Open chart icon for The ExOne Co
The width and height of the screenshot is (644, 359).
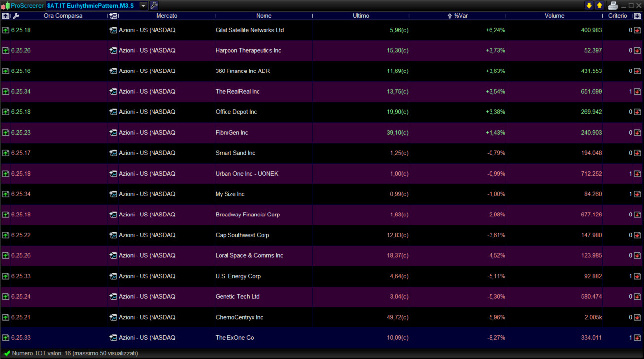pyautogui.click(x=114, y=338)
